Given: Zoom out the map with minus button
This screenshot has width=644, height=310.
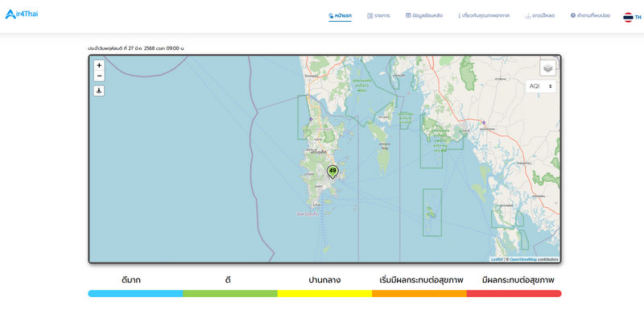Looking at the screenshot, I should pyautogui.click(x=99, y=76).
